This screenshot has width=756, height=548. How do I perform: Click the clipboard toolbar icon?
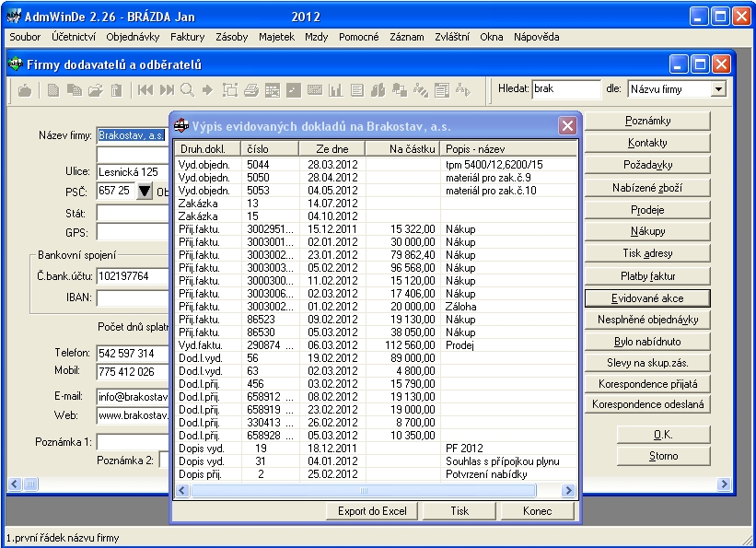point(116,90)
